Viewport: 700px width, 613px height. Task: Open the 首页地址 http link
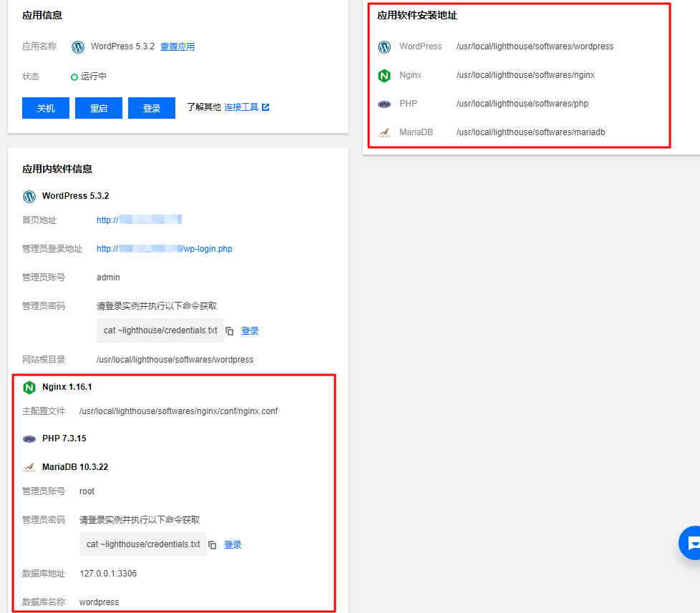140,220
